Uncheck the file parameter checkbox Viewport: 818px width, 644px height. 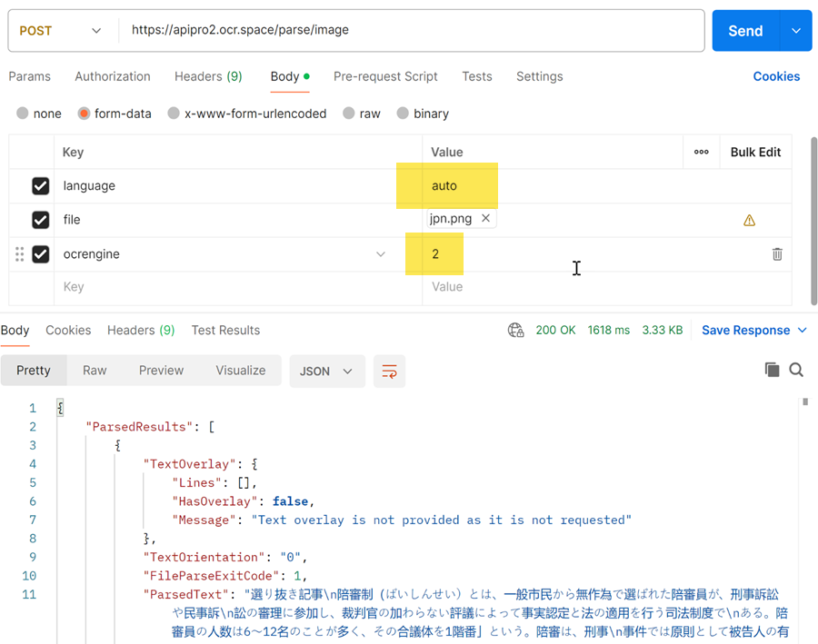[40, 220]
